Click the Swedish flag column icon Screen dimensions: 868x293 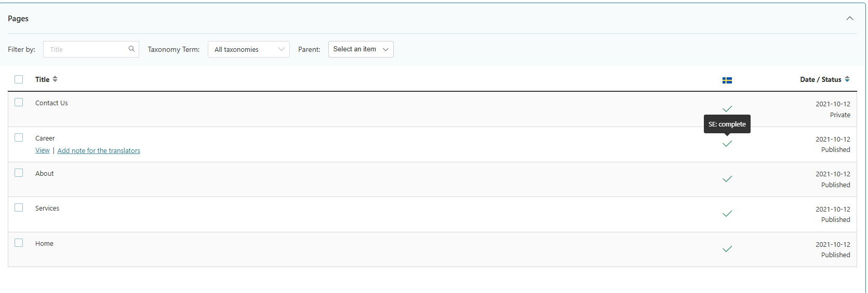point(727,80)
